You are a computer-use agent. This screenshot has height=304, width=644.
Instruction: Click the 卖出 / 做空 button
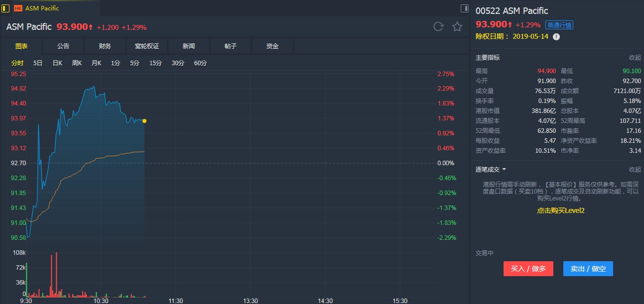coord(588,269)
